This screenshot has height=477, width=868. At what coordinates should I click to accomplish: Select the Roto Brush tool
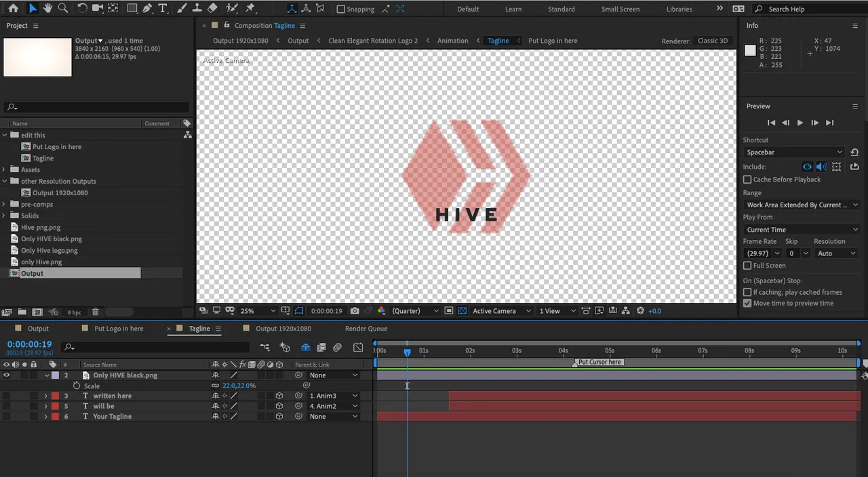[x=232, y=9]
